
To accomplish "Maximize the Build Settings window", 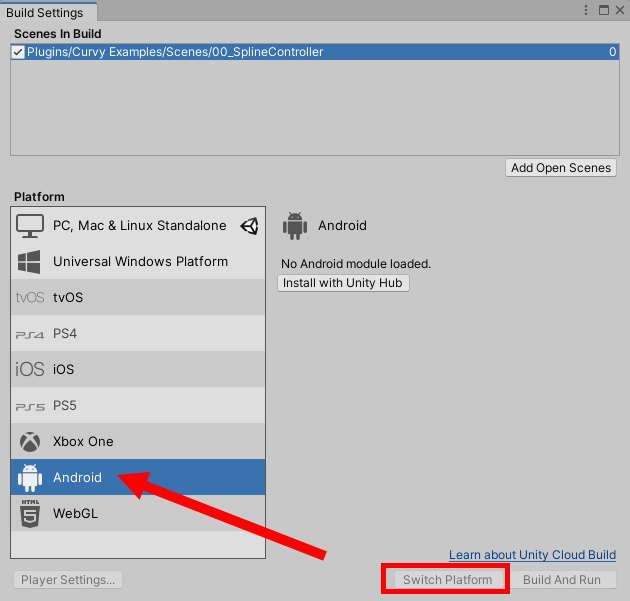I will (603, 10).
